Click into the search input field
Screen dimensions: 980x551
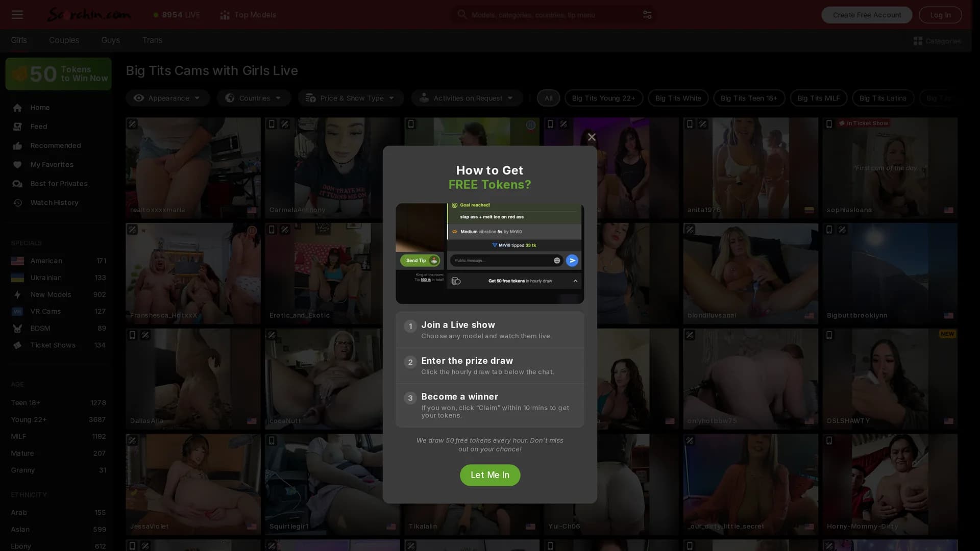point(554,15)
